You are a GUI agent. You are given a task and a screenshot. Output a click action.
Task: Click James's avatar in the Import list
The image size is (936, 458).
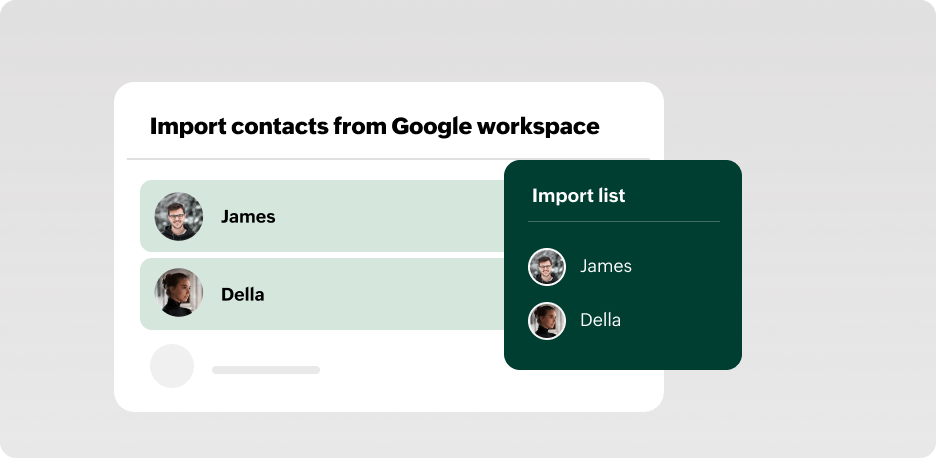click(x=547, y=267)
